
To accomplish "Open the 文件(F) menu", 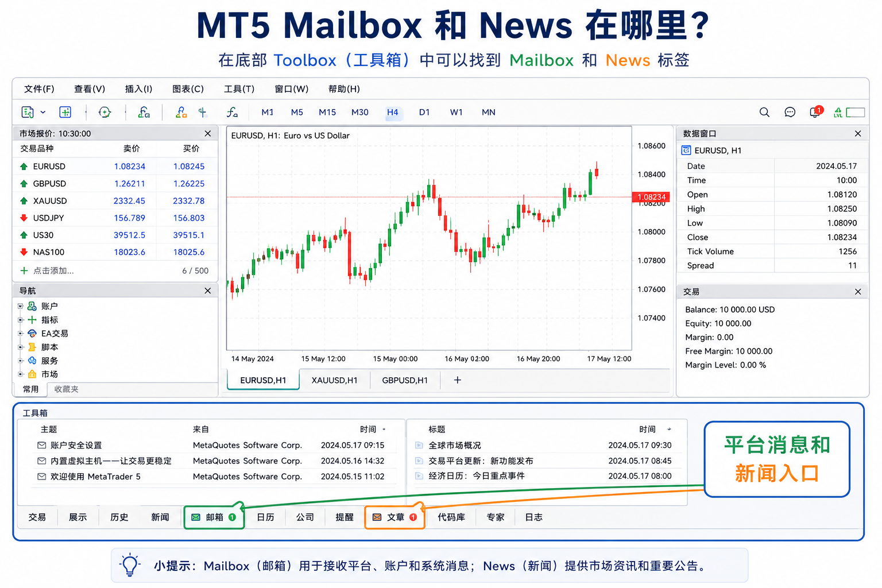I will click(39, 89).
